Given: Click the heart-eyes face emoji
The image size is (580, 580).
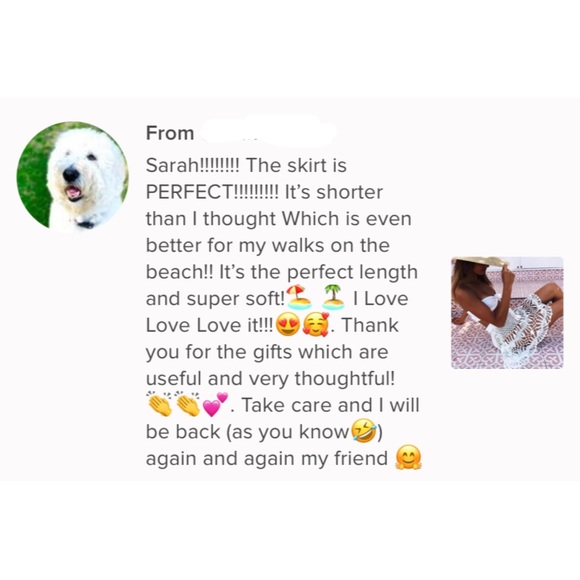Looking at the screenshot, I should pos(288,324).
